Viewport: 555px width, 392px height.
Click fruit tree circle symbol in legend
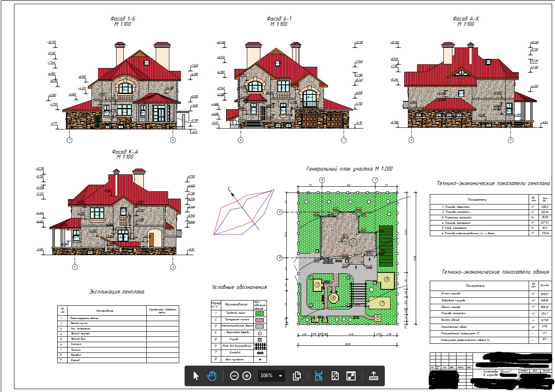click(260, 333)
